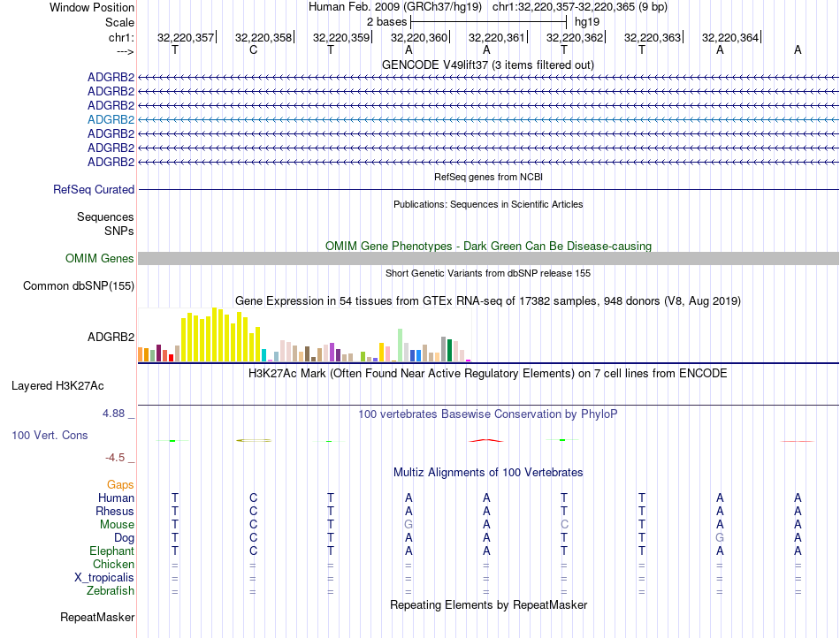
Task: Click the red PhyloP conservation peak
Action: pos(486,440)
